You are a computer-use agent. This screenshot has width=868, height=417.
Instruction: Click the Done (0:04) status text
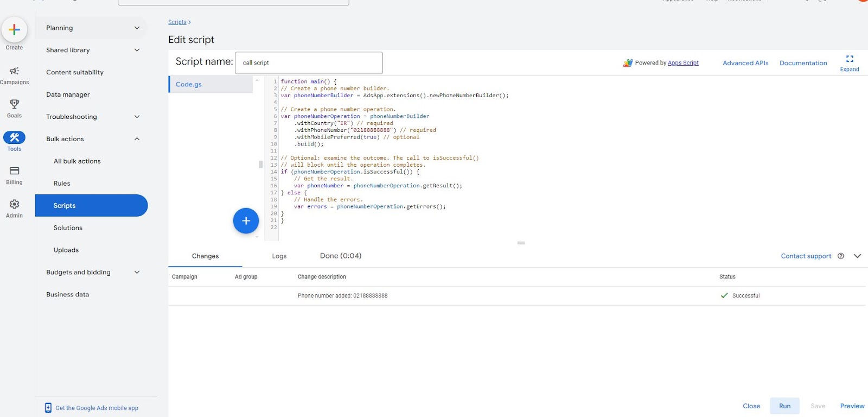[341, 256]
